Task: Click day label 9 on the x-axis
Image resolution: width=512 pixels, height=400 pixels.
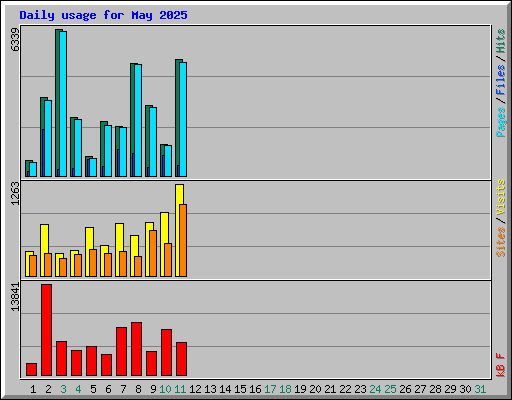Action: [x=153, y=389]
